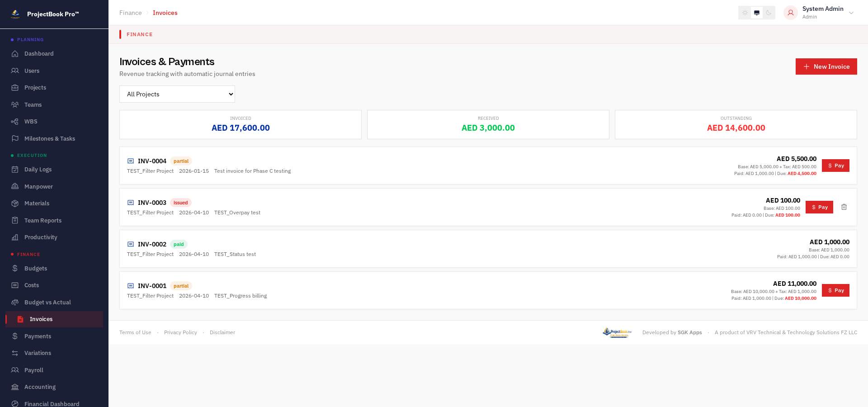Open the Disclaimer footer link
868x407 pixels.
coord(222,332)
